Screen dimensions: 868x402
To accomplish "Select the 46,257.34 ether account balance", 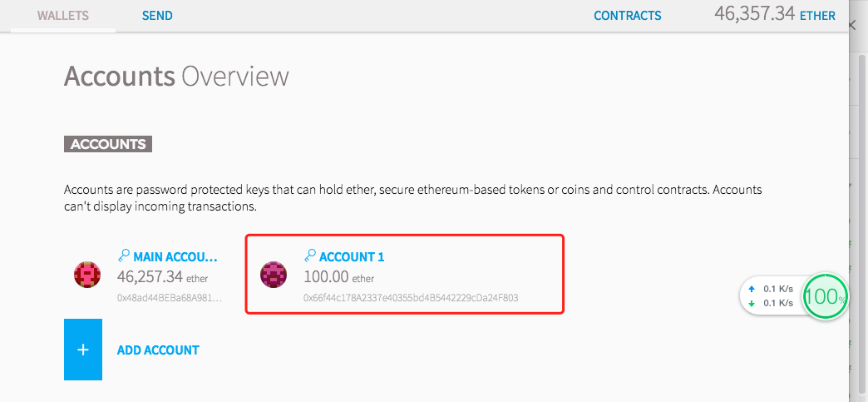I will pos(162,276).
